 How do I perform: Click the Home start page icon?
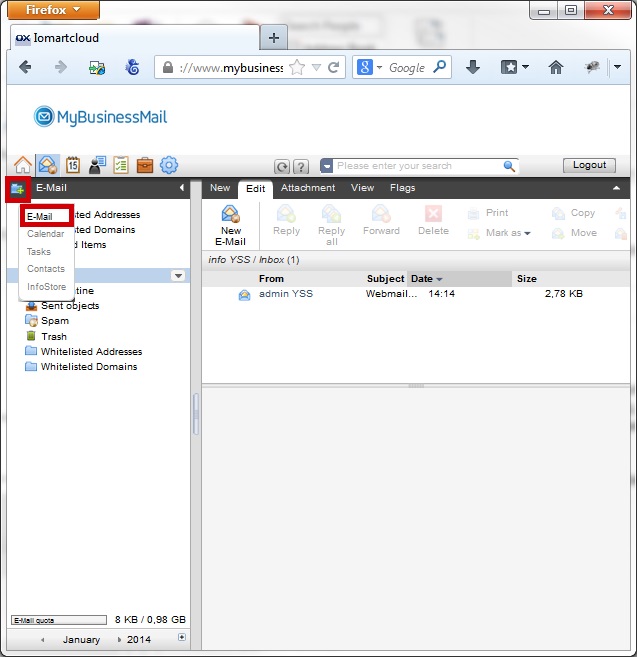point(22,165)
